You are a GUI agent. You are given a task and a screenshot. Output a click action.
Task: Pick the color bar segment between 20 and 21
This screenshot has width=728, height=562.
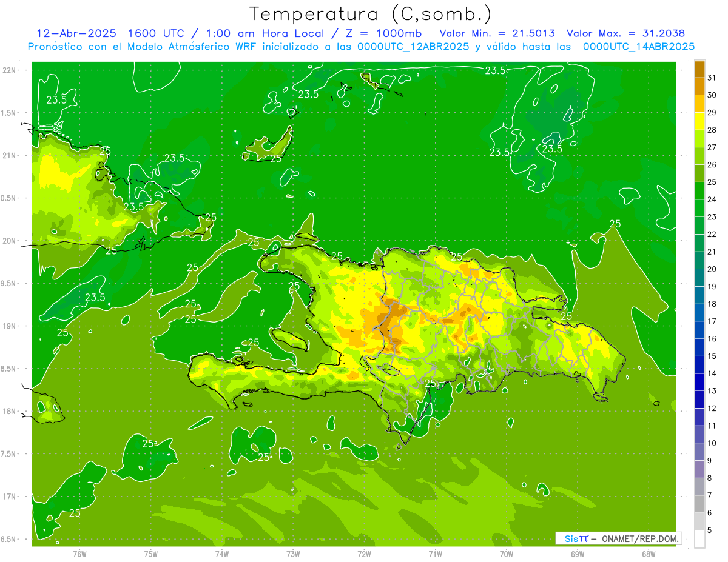(699, 261)
